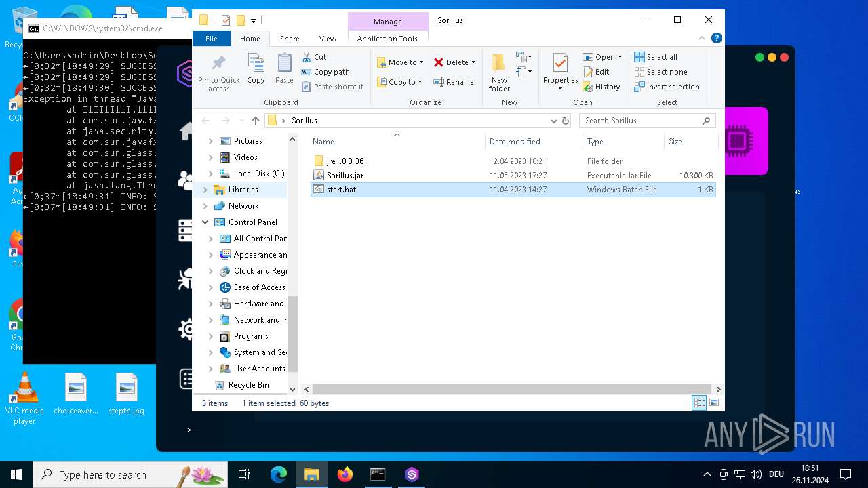The height and width of the screenshot is (488, 868).
Task: Click the taskbar search box
Action: [130, 474]
